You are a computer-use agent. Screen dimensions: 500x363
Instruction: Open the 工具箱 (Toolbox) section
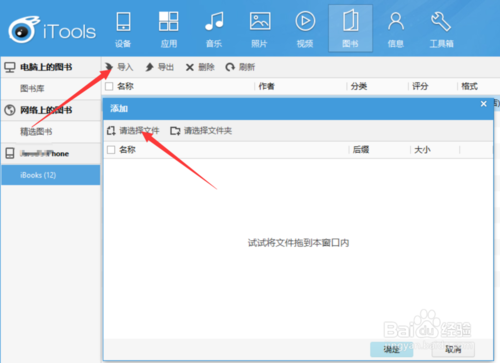[441, 29]
